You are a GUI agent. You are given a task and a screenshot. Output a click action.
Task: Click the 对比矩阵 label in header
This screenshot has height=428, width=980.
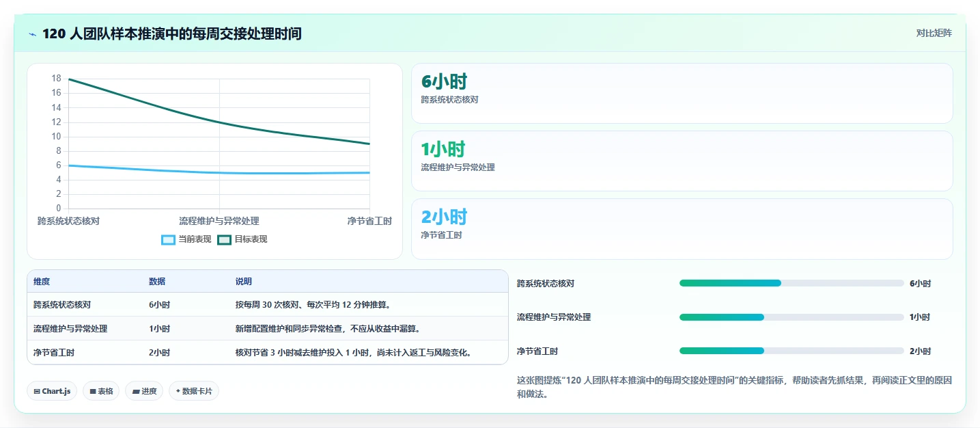click(934, 33)
